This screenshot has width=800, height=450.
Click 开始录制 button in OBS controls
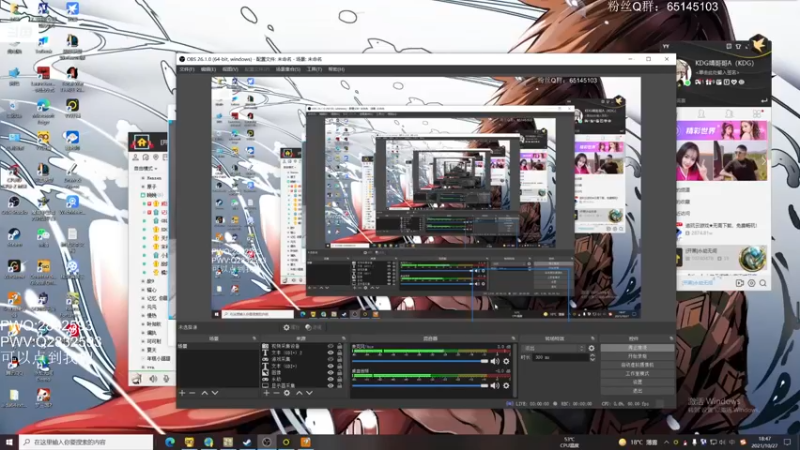[x=637, y=356]
